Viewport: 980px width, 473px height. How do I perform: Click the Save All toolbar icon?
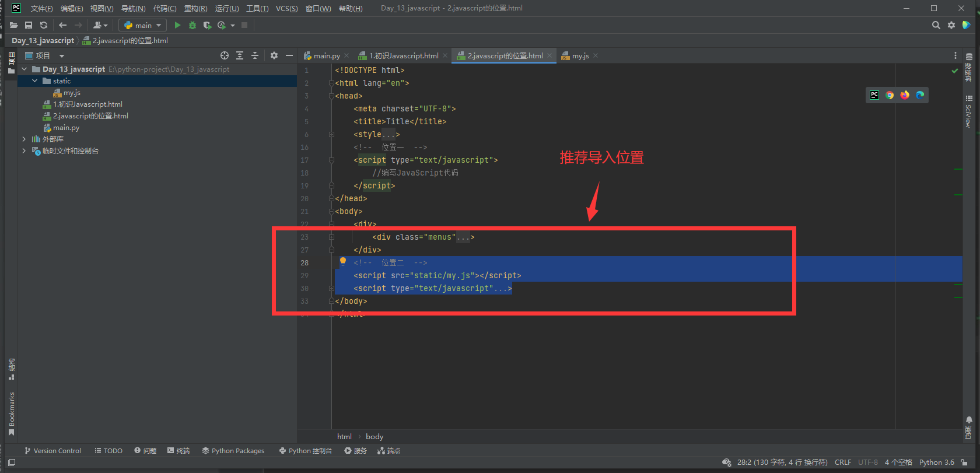coord(29,25)
